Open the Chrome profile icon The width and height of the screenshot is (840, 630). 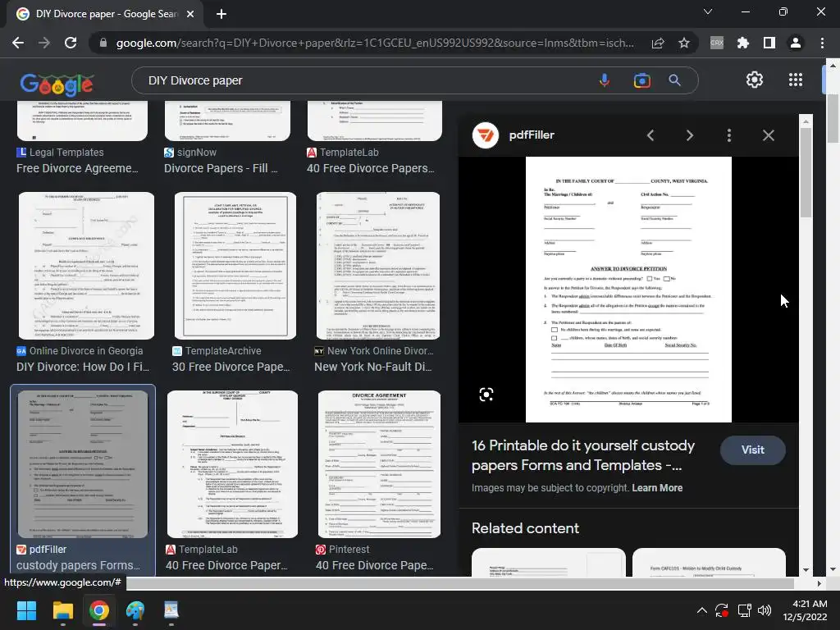[796, 43]
